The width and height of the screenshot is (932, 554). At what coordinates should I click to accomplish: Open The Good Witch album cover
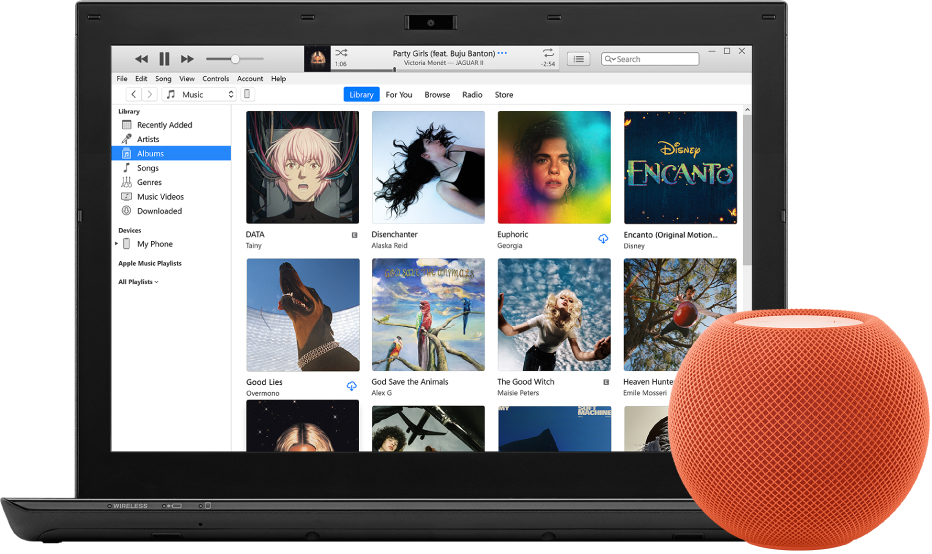tap(554, 314)
